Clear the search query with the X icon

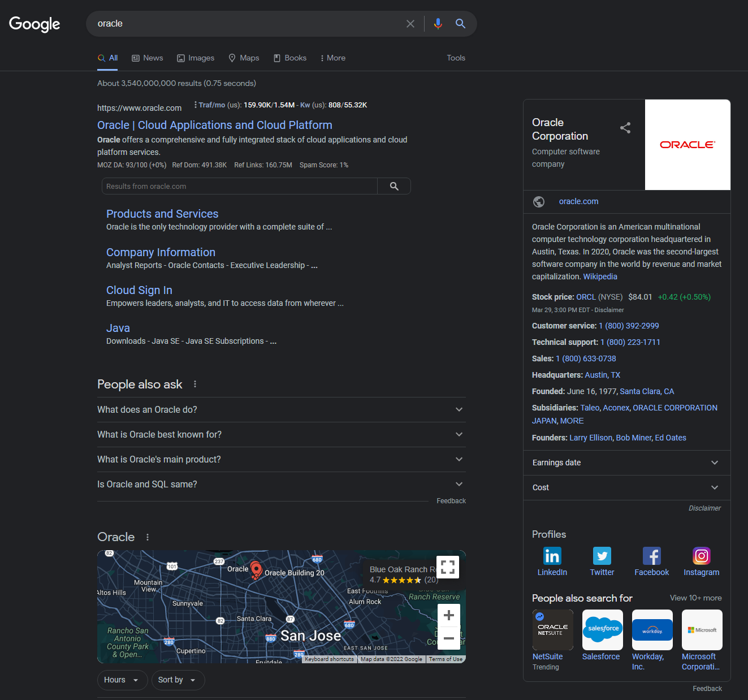[x=410, y=24]
